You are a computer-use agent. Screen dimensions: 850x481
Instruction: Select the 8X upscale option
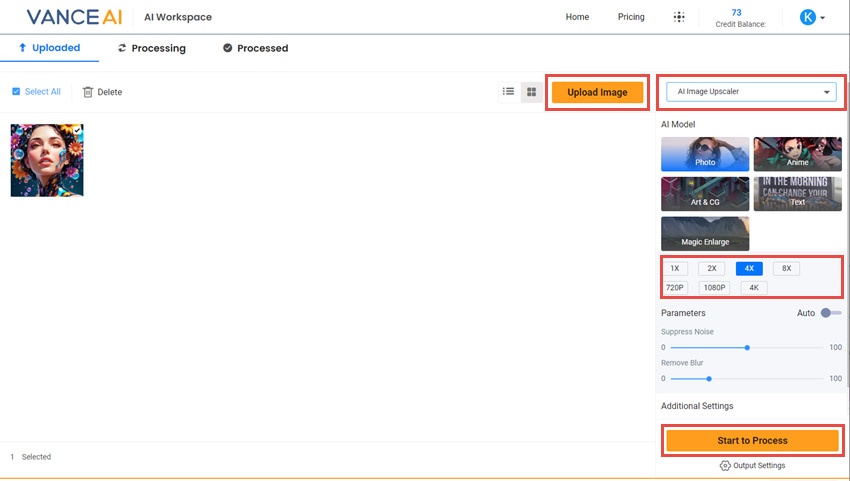[786, 268]
